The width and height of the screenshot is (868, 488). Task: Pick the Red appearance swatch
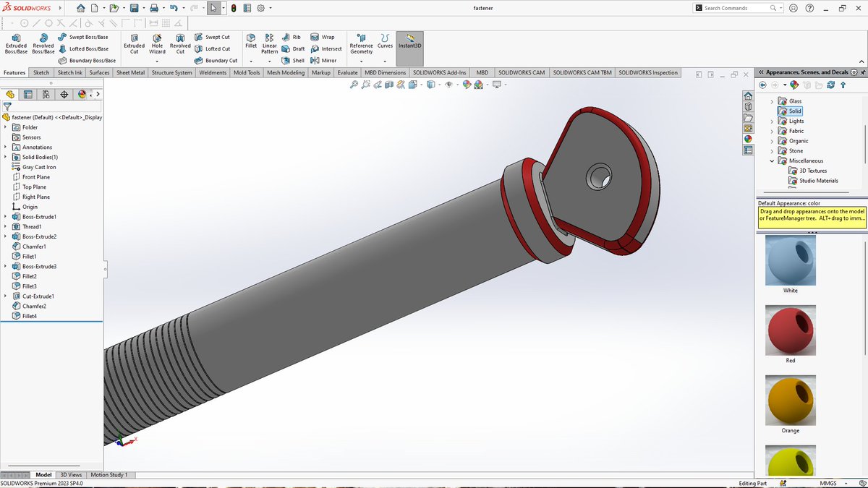790,330
